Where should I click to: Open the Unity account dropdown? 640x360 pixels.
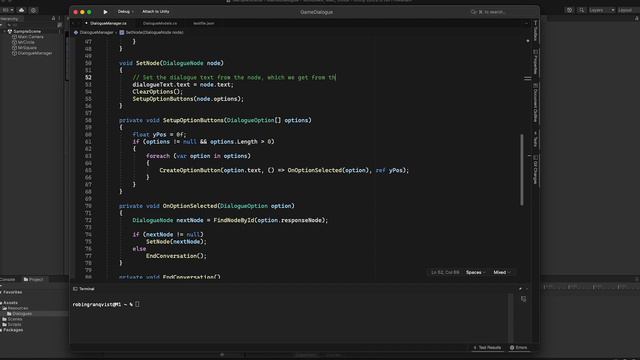tap(8, 10)
